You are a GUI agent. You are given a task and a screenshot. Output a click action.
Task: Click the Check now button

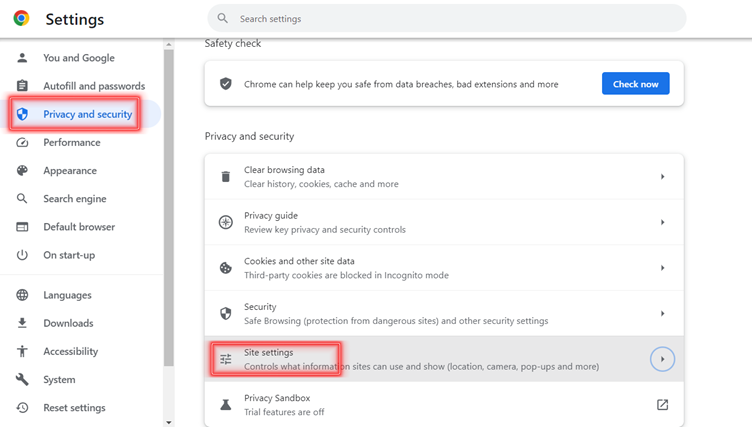pyautogui.click(x=635, y=83)
